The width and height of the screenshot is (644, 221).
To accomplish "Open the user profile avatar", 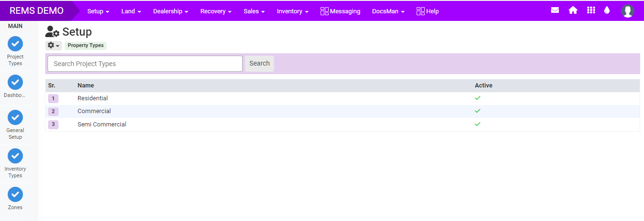I will 627,11.
